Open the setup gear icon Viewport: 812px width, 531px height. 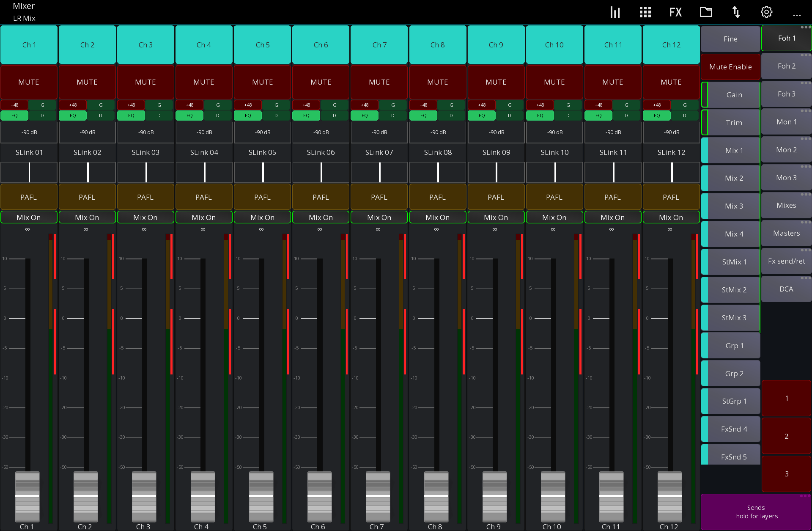coord(766,12)
